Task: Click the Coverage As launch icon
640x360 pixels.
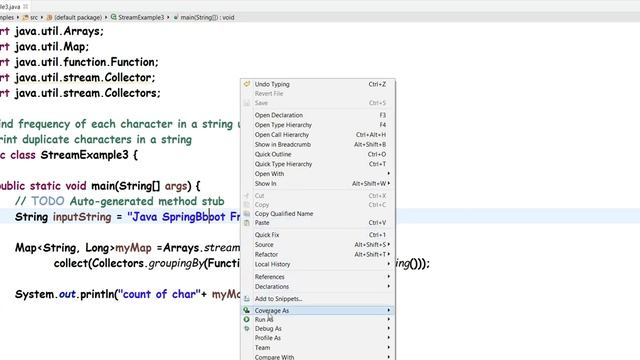Action: pyautogui.click(x=247, y=310)
